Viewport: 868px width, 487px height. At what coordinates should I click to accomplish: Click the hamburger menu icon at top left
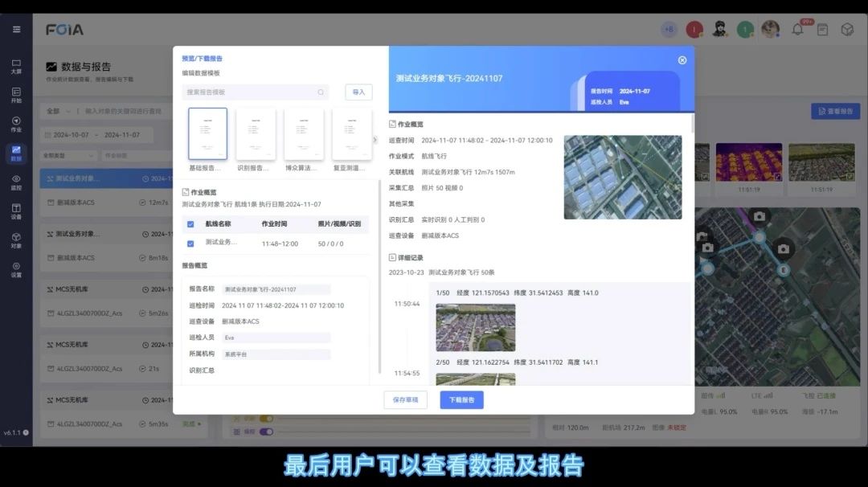coord(16,30)
